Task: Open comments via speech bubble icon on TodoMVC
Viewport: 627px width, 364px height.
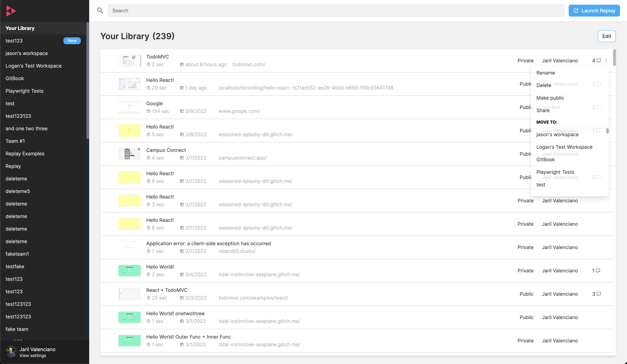Action: [599, 60]
